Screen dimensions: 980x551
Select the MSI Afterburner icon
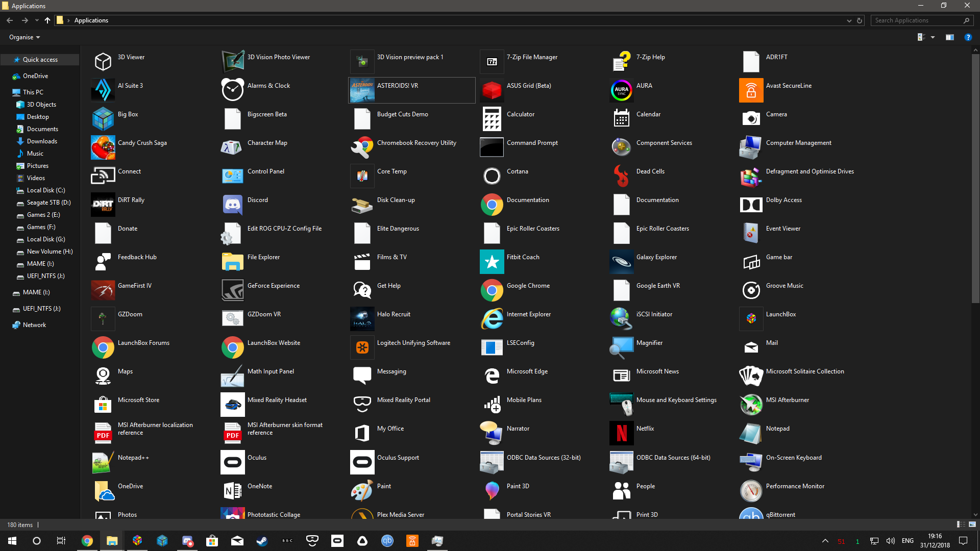751,405
